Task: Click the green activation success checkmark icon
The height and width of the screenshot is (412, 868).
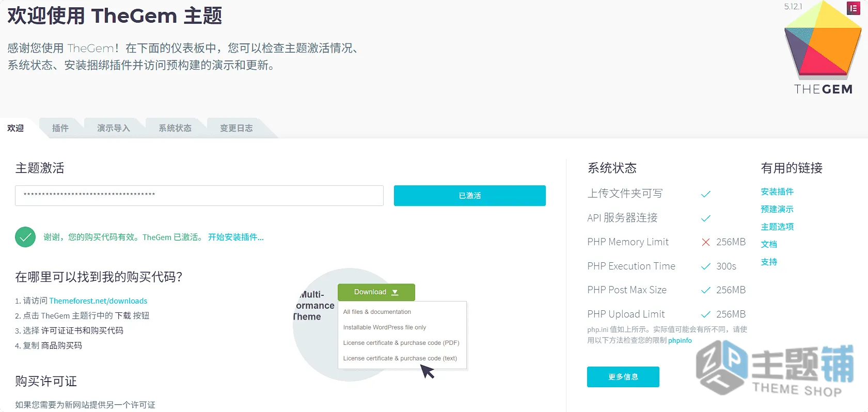Action: [x=25, y=237]
